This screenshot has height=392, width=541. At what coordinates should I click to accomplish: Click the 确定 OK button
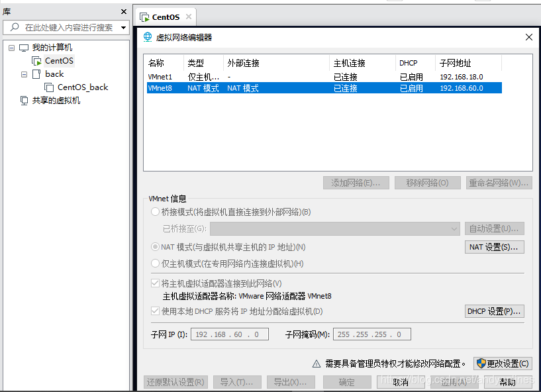pyautogui.click(x=347, y=382)
